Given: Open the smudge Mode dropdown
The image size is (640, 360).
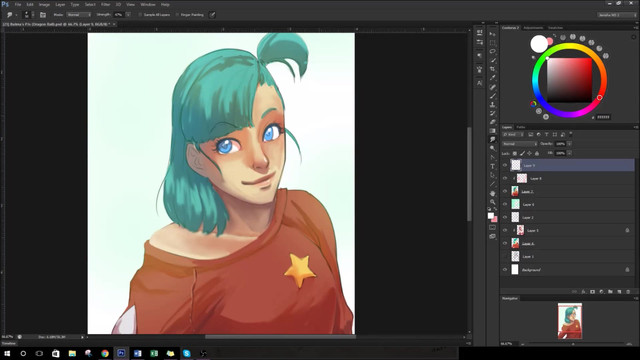Looking at the screenshot, I should (79, 15).
